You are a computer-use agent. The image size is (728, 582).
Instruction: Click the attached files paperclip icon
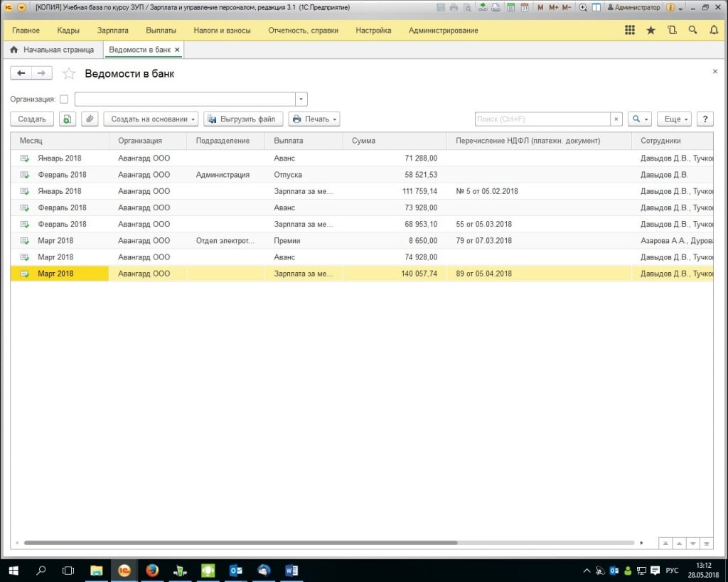[x=89, y=119]
